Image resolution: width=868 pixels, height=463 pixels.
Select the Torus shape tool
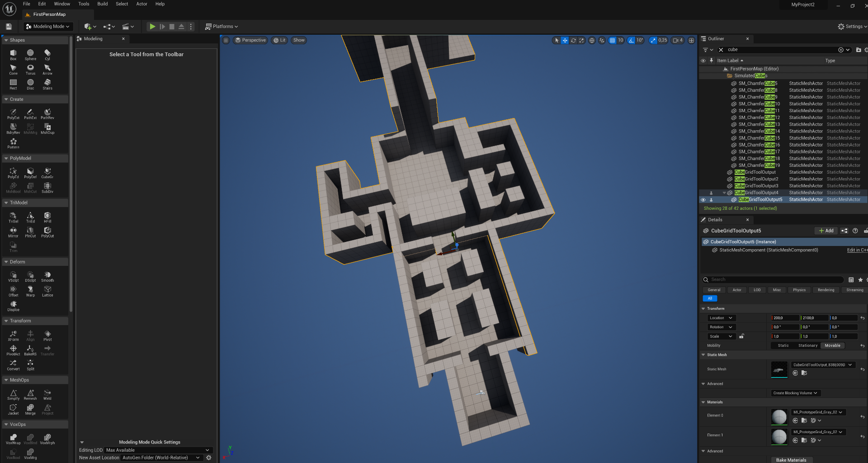point(30,69)
